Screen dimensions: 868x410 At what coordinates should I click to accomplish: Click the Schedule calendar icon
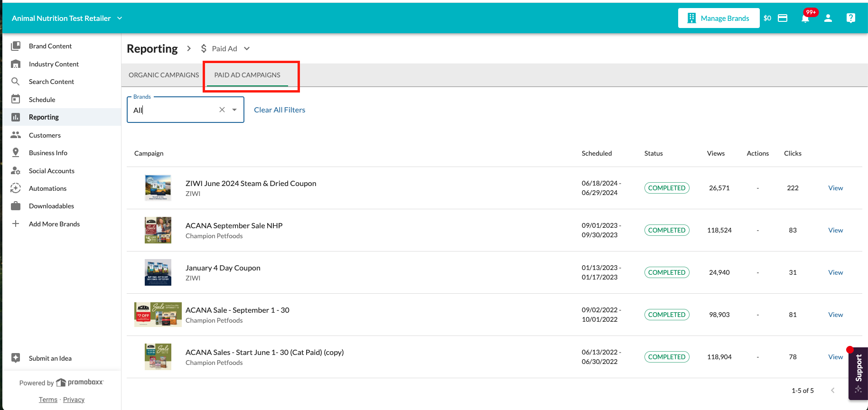[16, 99]
